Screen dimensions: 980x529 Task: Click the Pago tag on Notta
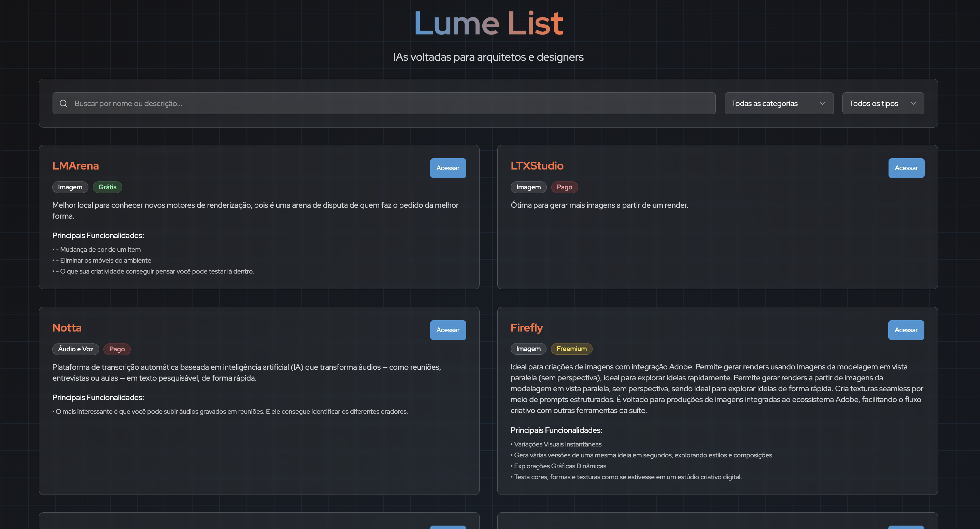[x=117, y=349]
